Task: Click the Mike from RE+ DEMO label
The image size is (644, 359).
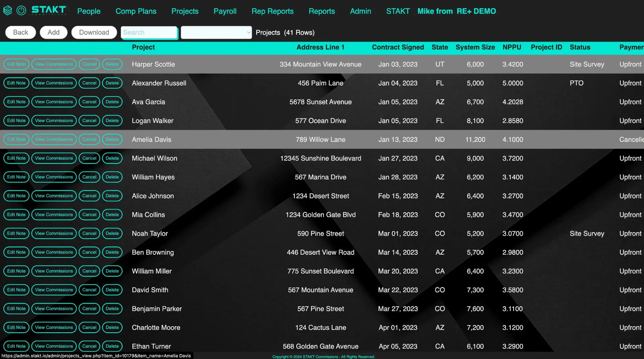Action: pos(457,11)
